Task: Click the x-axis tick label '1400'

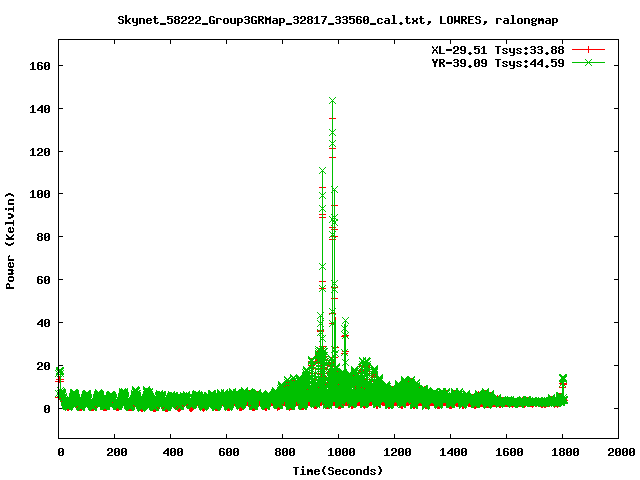Action: coord(453,452)
